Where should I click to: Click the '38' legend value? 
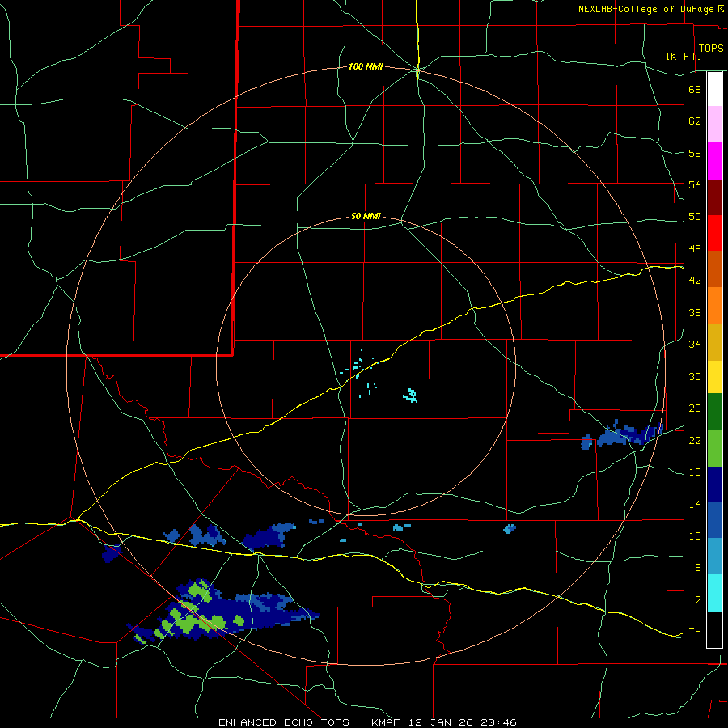pos(695,312)
